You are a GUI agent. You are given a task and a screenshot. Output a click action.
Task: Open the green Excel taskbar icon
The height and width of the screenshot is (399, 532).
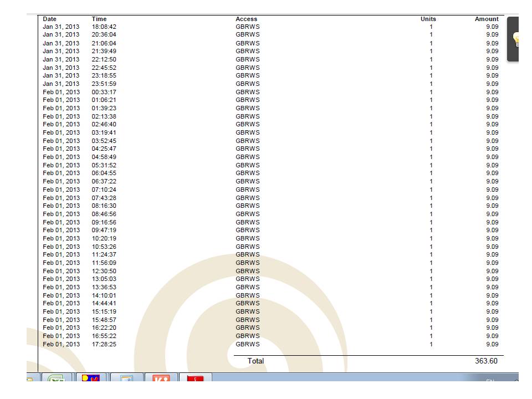(x=56, y=378)
